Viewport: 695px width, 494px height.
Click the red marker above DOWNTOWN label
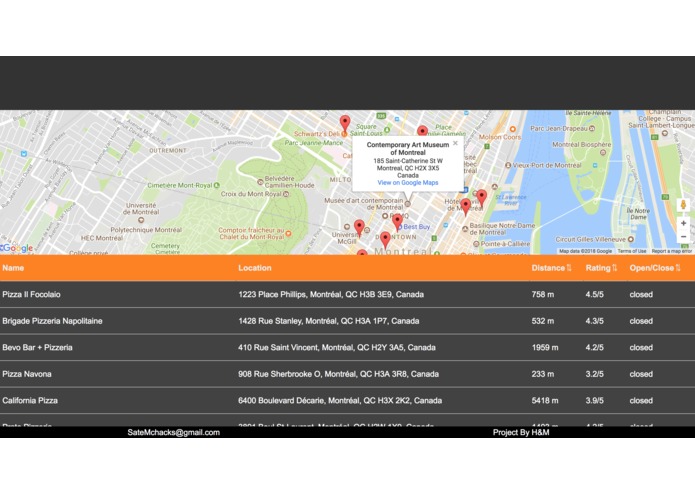click(386, 240)
